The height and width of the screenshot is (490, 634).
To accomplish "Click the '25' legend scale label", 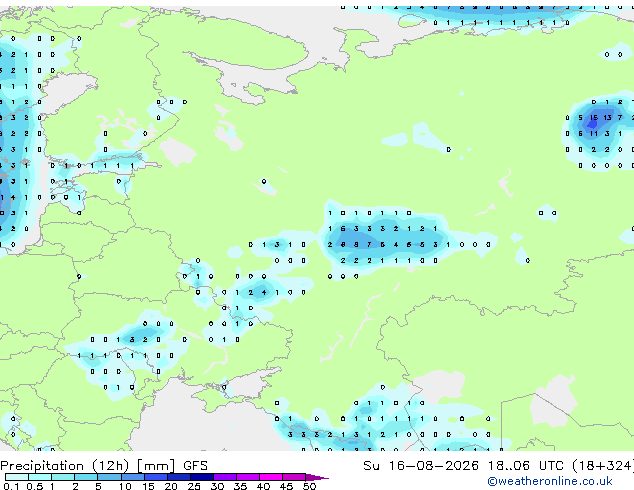I will [x=194, y=486].
